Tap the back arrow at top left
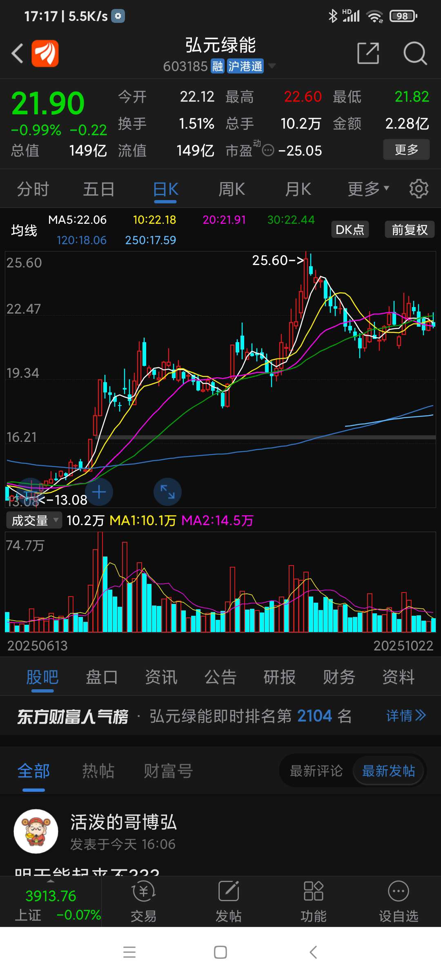Image resolution: width=441 pixels, height=980 pixels. 17,53
